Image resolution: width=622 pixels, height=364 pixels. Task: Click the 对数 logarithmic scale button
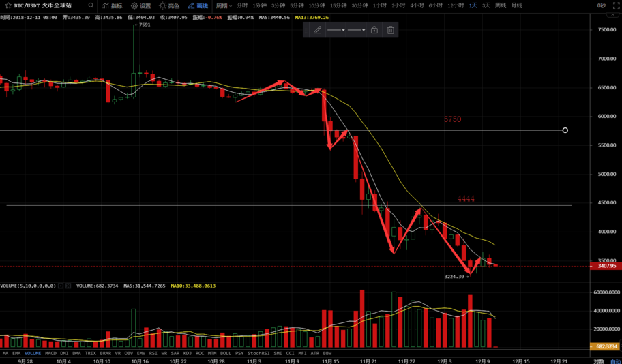(x=599, y=362)
